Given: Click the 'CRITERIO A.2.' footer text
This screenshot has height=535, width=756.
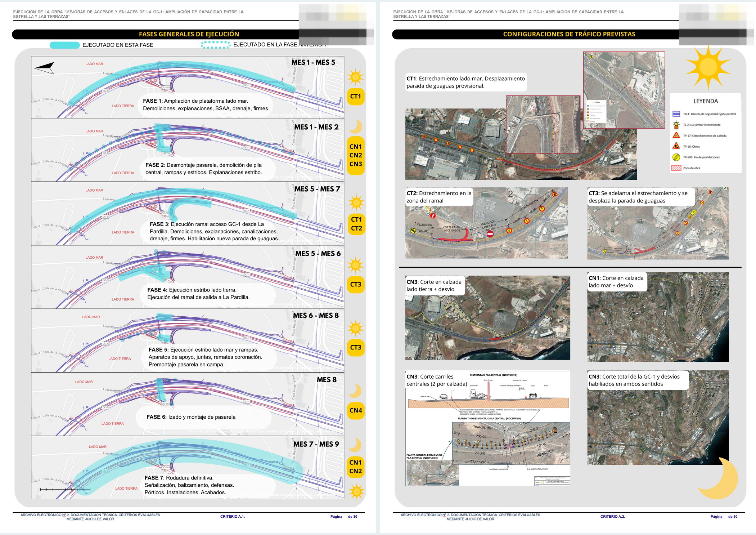Looking at the screenshot, I should click(613, 517).
